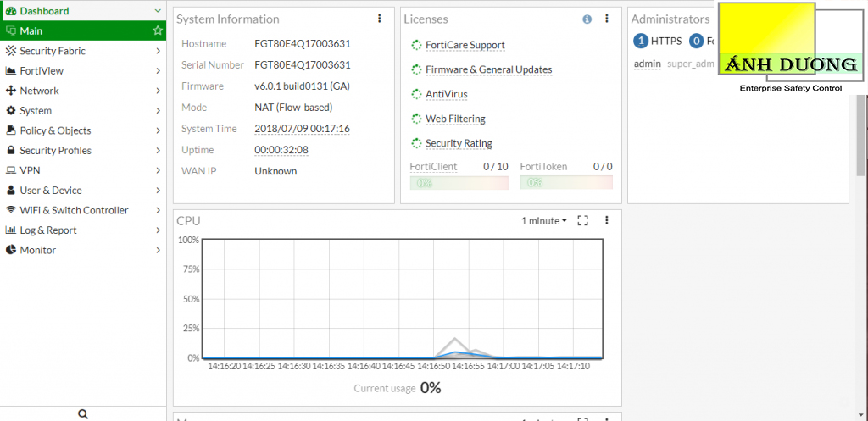Viewport: 868px width, 421px height.
Task: Click the Security Profiles lock icon
Action: coord(10,151)
